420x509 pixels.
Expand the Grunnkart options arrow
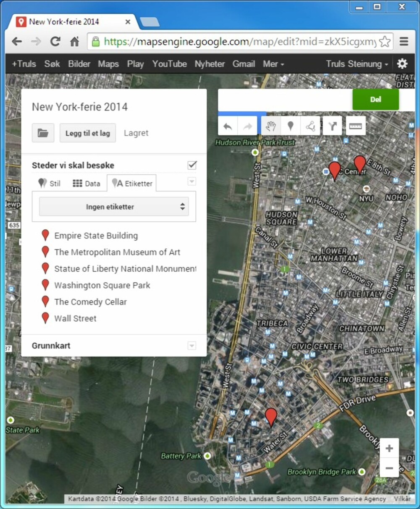(x=192, y=346)
